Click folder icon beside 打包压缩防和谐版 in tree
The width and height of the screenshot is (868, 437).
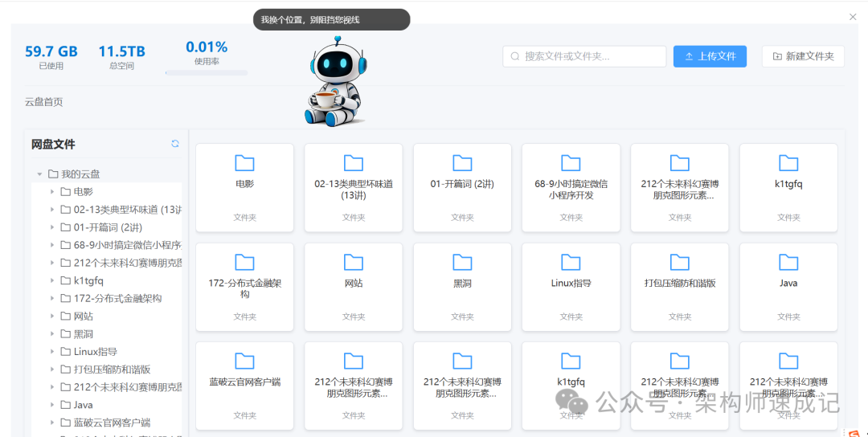coord(65,369)
